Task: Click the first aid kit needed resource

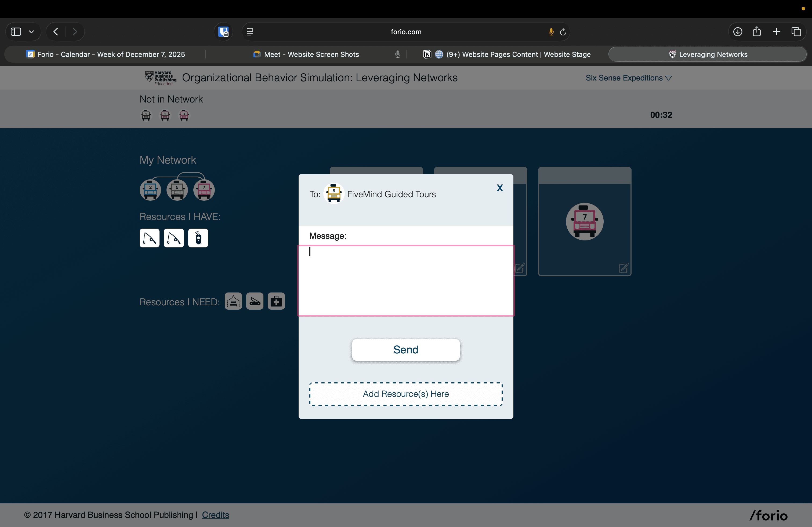Action: click(276, 301)
